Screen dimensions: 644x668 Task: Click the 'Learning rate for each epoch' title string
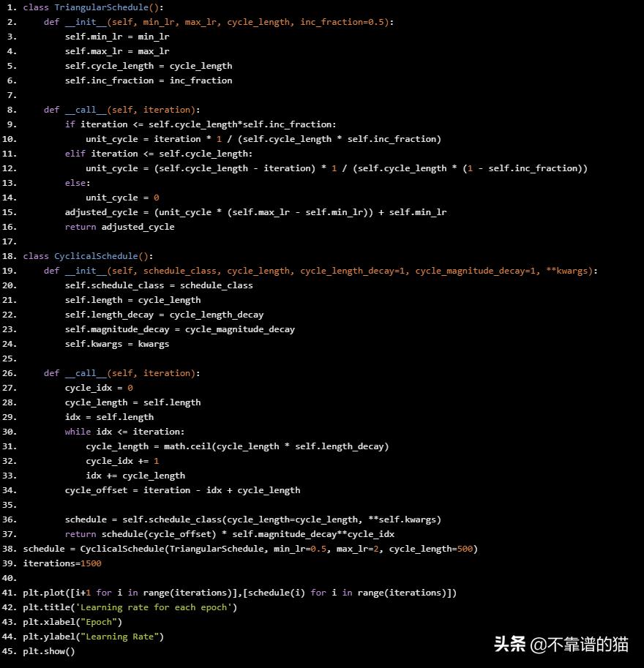click(x=155, y=607)
